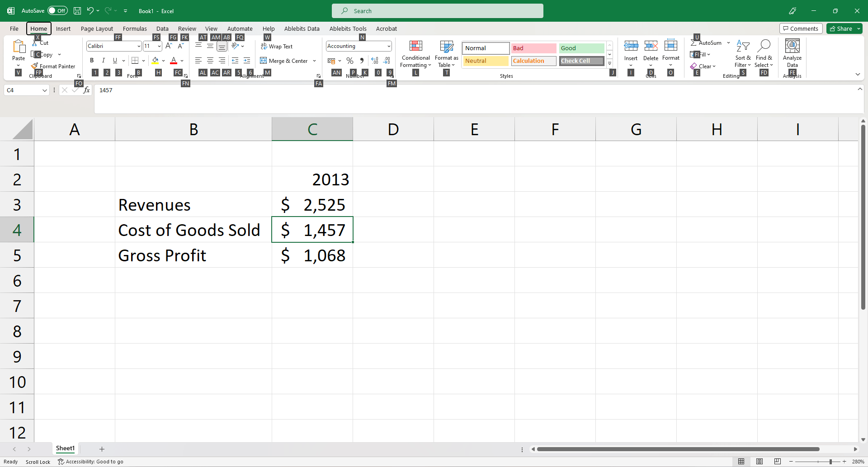Toggle Wrap Text for cell
This screenshot has width=868, height=467.
[x=277, y=47]
